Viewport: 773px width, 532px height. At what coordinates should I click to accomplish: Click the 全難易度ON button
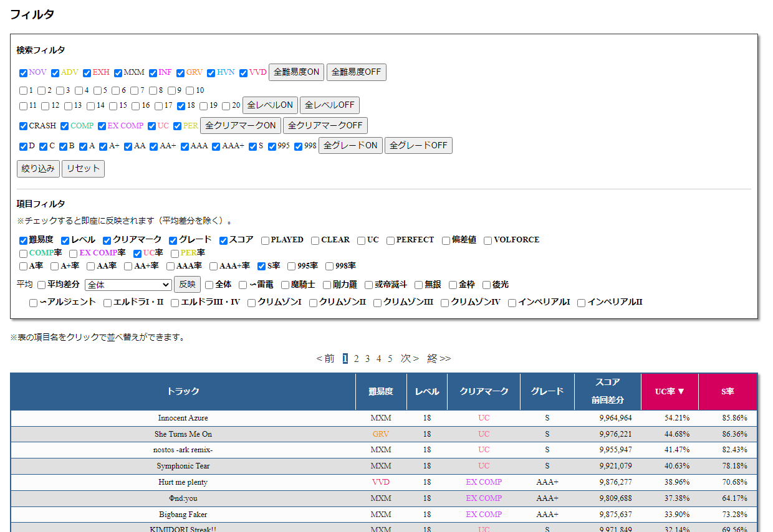(296, 72)
